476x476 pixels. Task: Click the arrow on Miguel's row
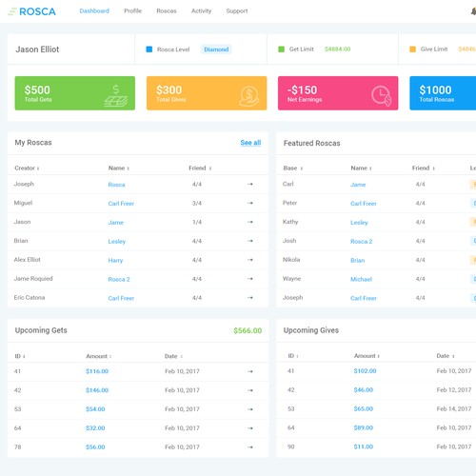[x=250, y=203]
